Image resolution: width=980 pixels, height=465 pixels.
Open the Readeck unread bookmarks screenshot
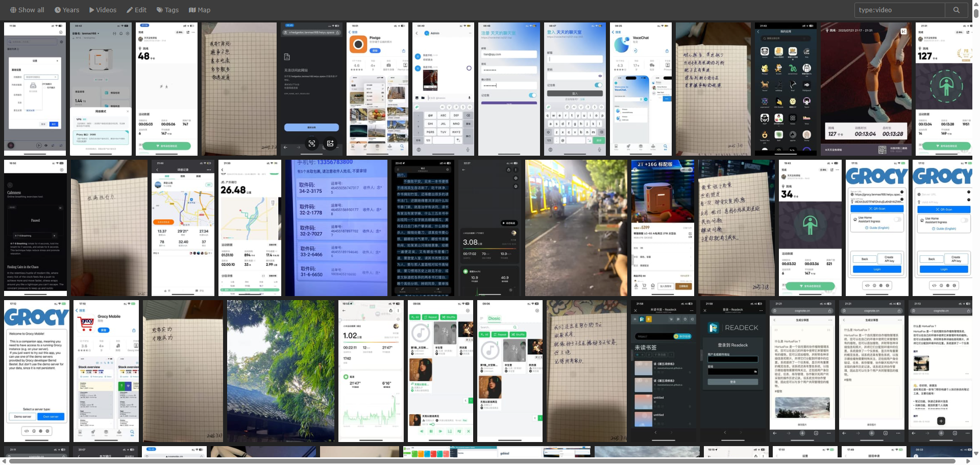coord(664,371)
